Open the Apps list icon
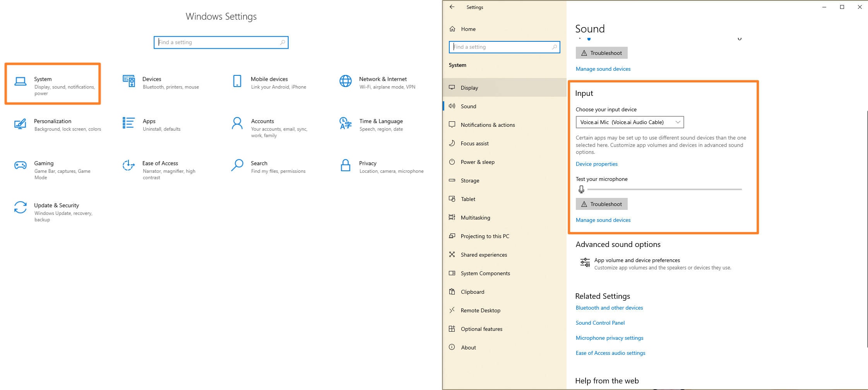The height and width of the screenshot is (390, 868). (128, 123)
